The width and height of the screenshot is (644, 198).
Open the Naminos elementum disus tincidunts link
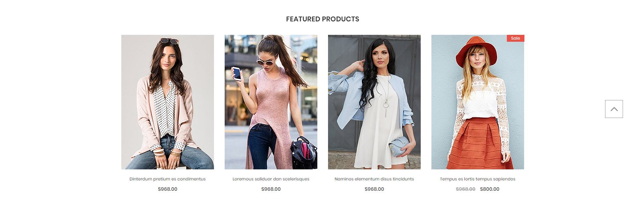tap(374, 179)
